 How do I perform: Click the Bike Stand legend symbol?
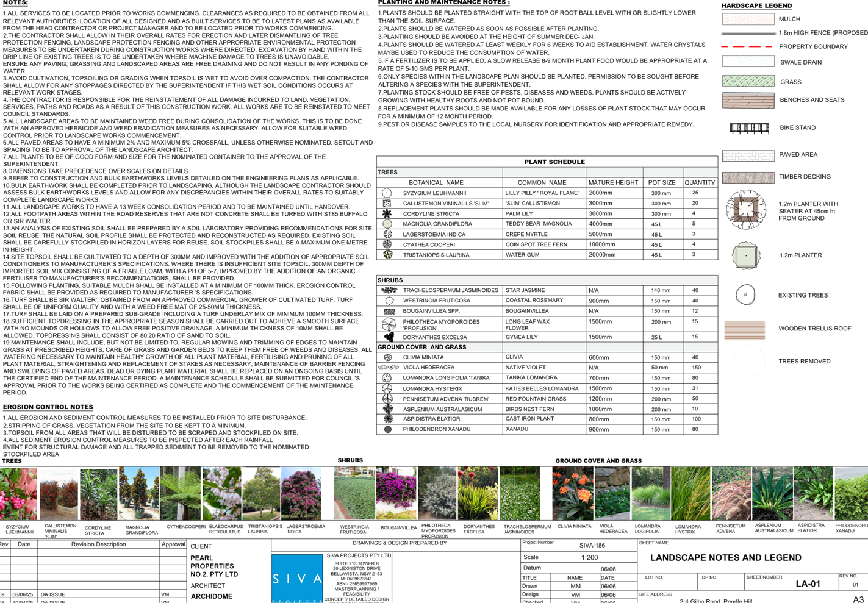click(749, 128)
